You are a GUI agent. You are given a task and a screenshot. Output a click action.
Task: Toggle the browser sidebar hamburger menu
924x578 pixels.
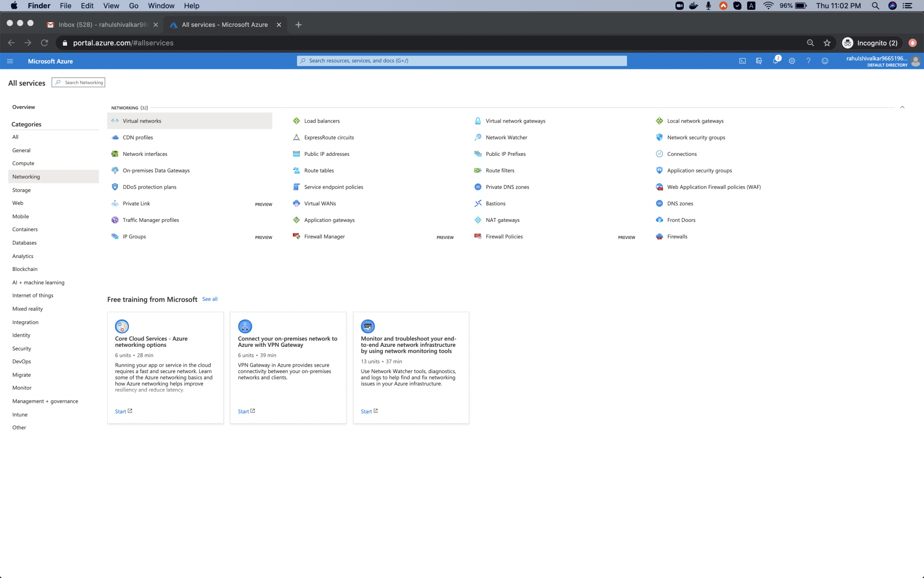10,61
